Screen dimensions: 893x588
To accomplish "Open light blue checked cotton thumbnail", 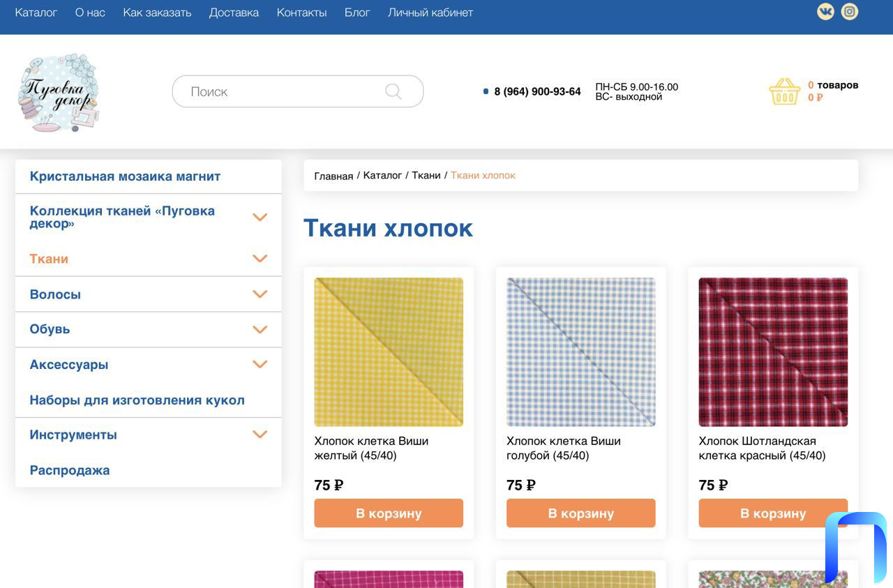I will [580, 352].
